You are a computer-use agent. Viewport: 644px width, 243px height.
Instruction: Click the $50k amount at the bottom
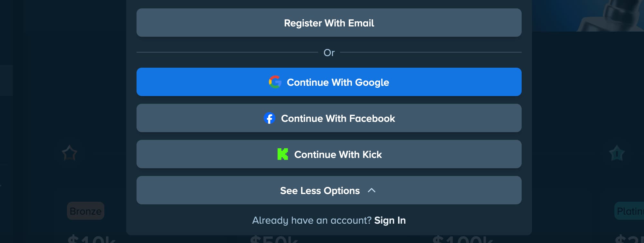[274, 239]
